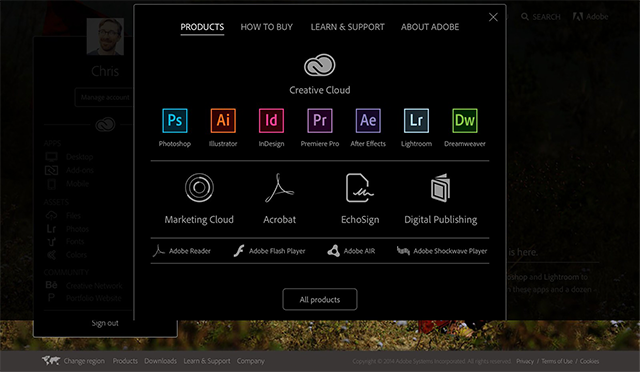This screenshot has width=640, height=372.
Task: Open Adobe Reader from the bottom row
Action: (x=182, y=251)
